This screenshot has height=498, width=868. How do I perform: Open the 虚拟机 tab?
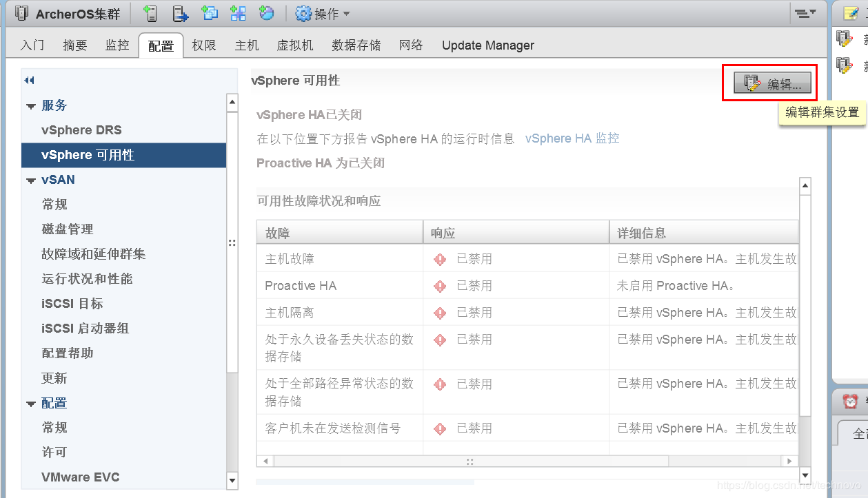tap(295, 45)
